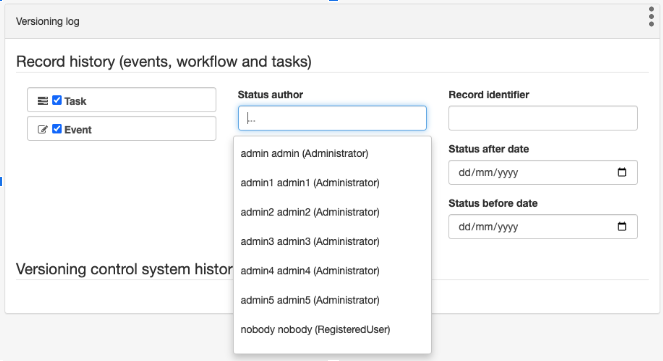Focus the Status author search field

point(332,118)
